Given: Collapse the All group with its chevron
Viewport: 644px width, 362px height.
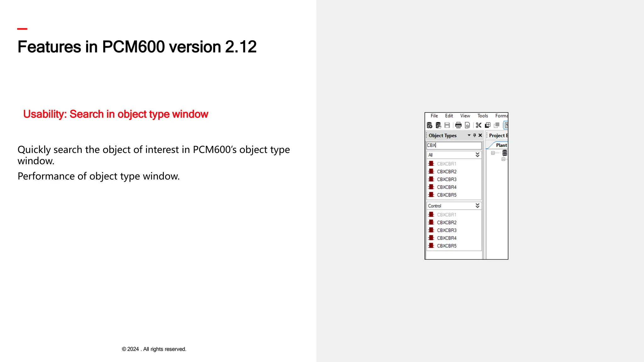Looking at the screenshot, I should 477,155.
